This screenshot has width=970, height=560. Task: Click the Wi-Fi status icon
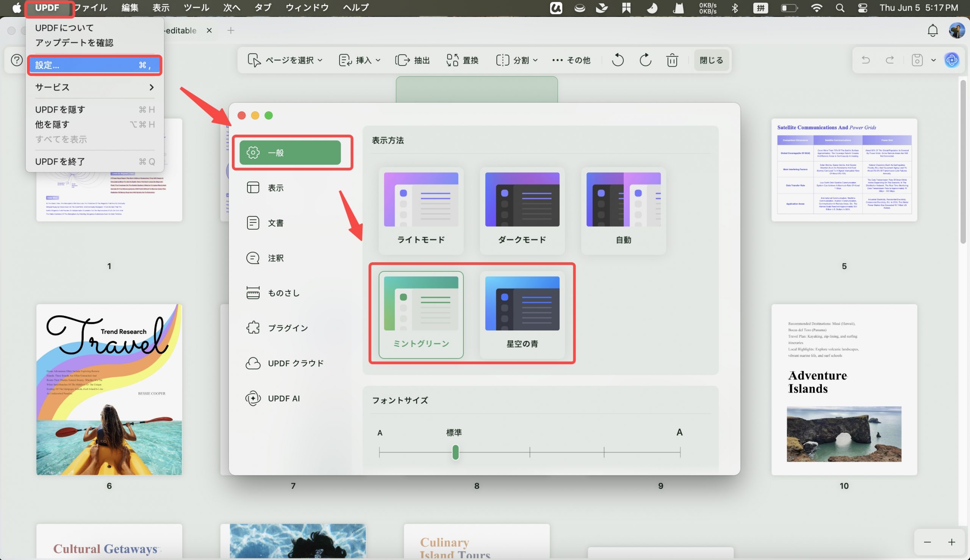pyautogui.click(x=816, y=8)
